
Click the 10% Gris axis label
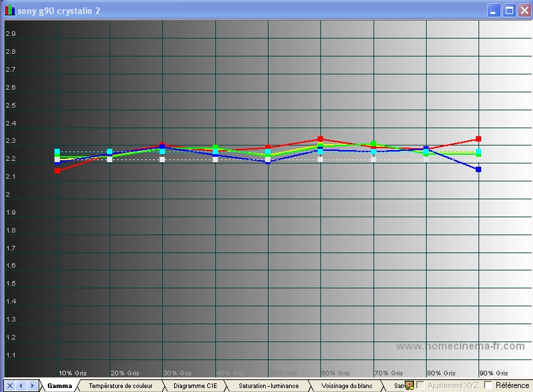click(72, 373)
